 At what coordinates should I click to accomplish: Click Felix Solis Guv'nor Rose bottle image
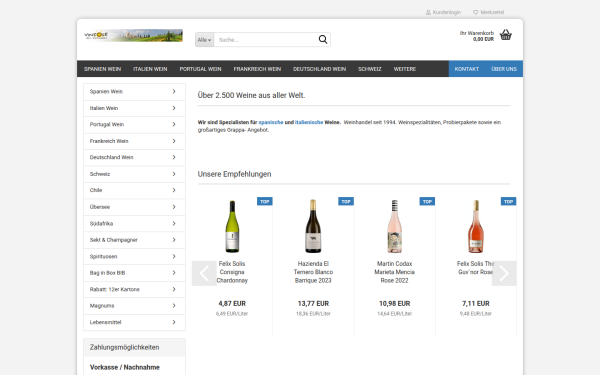476,226
